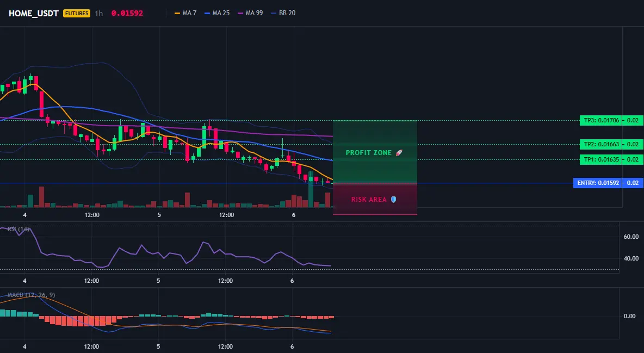
Task: Toggle the MA 7 legend item
Action: click(185, 13)
